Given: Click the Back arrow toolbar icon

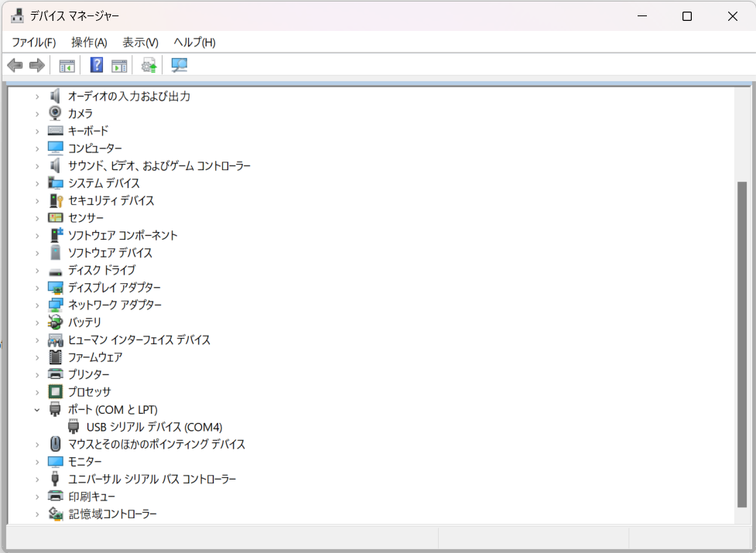Looking at the screenshot, I should (x=15, y=65).
